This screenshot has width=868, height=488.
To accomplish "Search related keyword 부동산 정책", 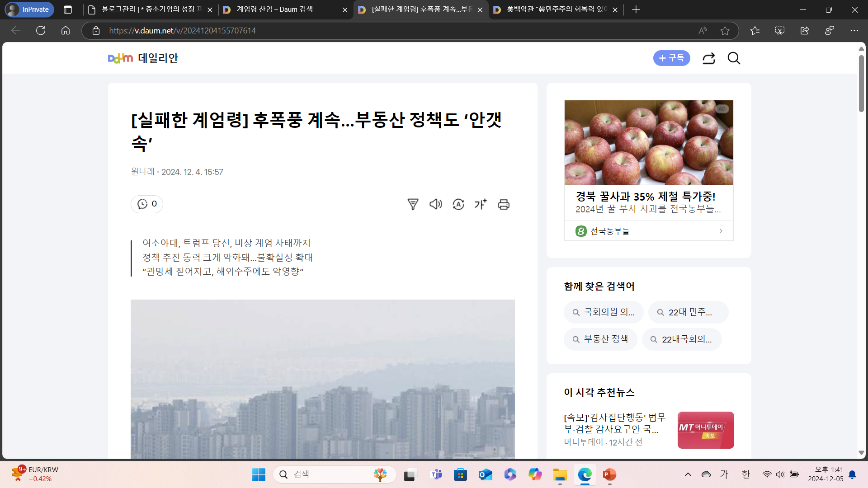I will 600,339.
